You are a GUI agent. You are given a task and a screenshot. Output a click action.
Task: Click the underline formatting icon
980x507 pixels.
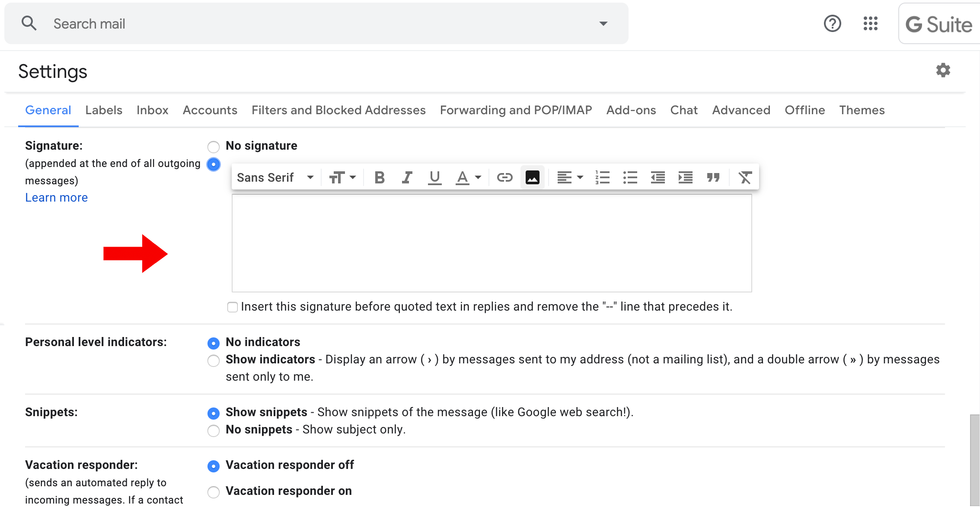point(434,178)
